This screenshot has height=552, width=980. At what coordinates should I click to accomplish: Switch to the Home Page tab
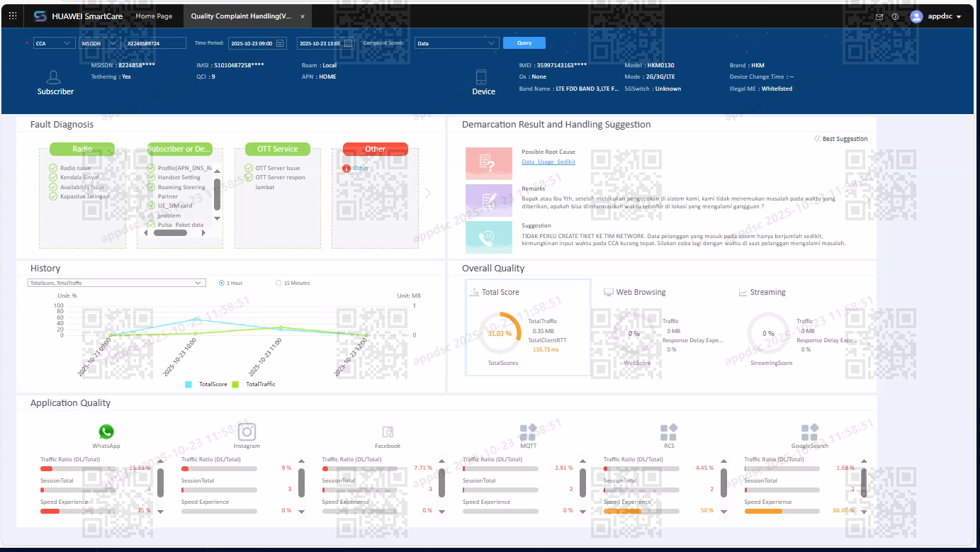(x=154, y=16)
